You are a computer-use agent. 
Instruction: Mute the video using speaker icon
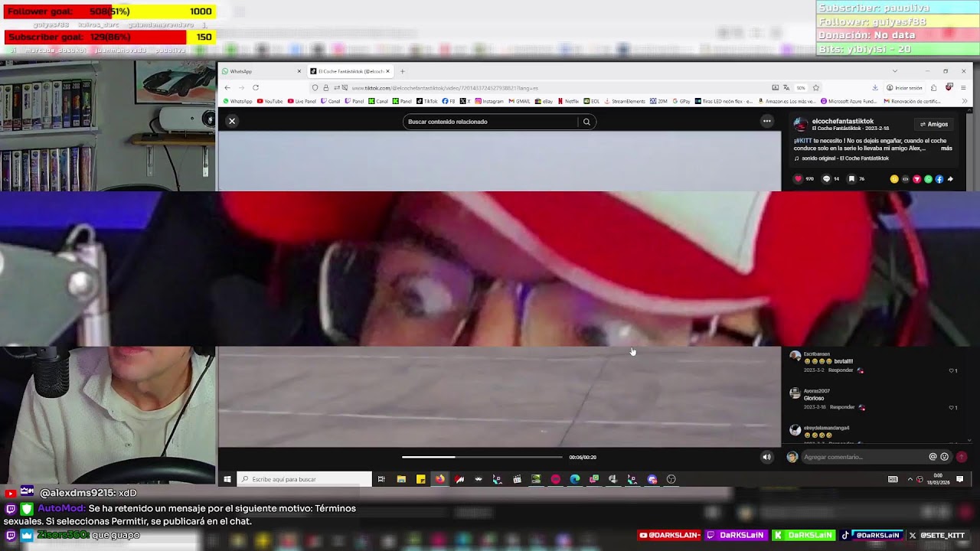tap(766, 457)
